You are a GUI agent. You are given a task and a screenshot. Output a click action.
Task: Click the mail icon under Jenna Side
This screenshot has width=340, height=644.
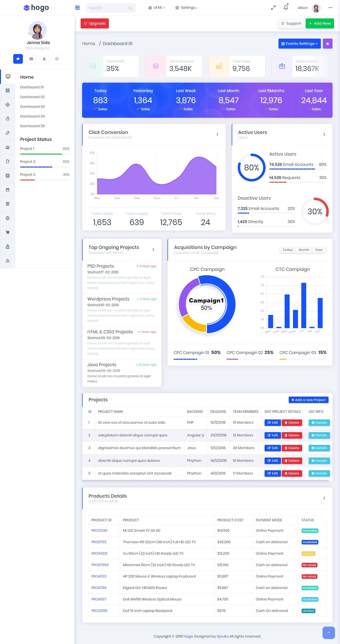click(31, 59)
